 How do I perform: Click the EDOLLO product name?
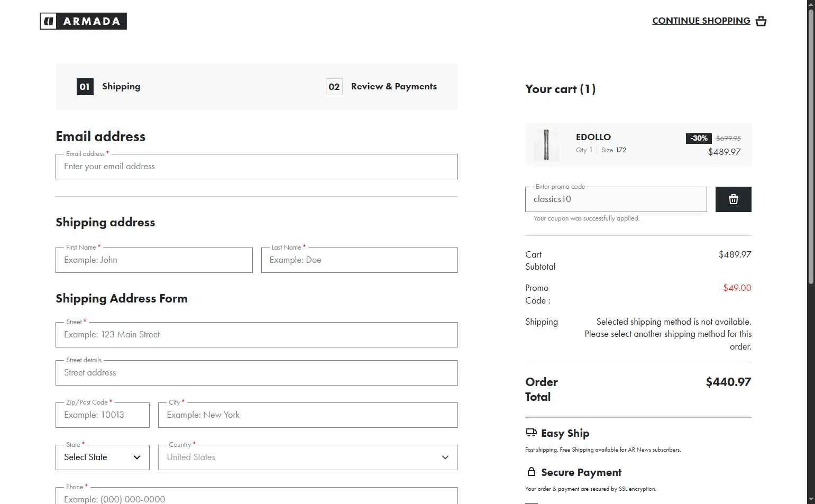(x=593, y=137)
